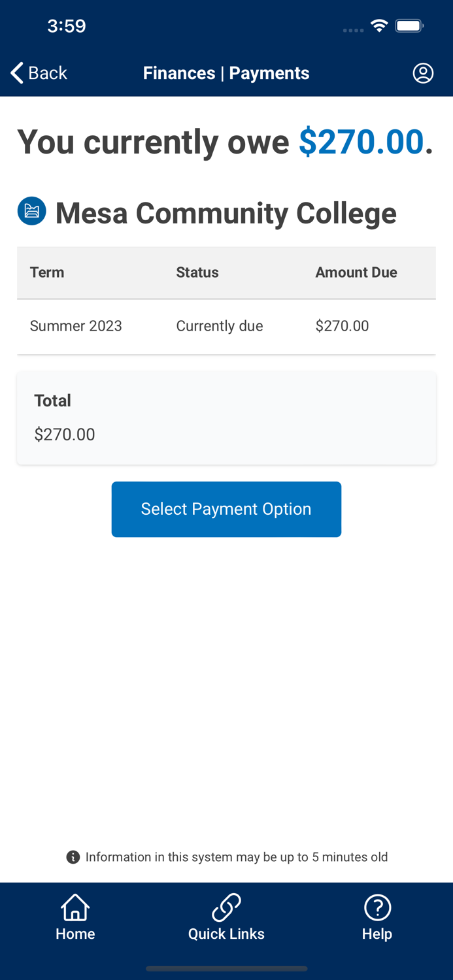This screenshot has width=453, height=980.
Task: Click the Amount Due column header
Action: point(356,272)
